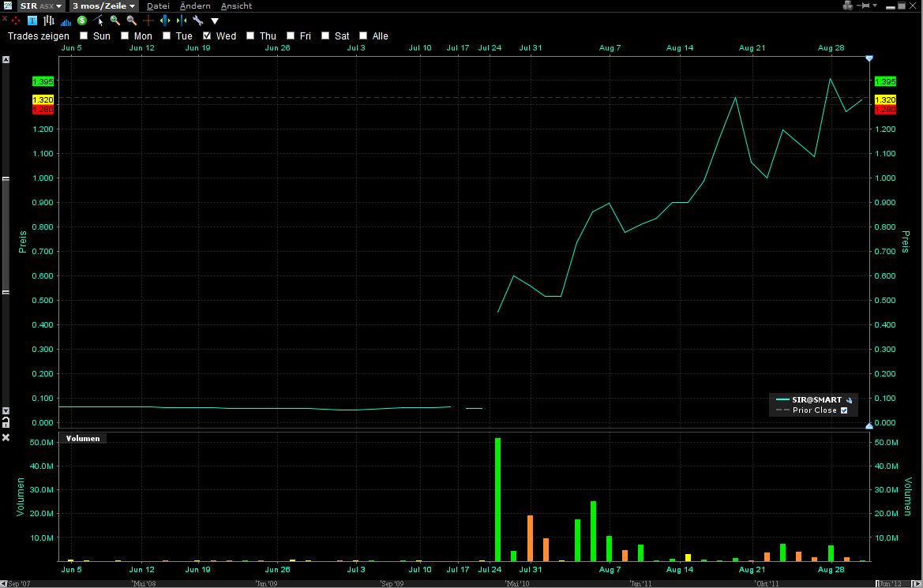Open the Ansicht menu
923x588 pixels.
tap(236, 6)
